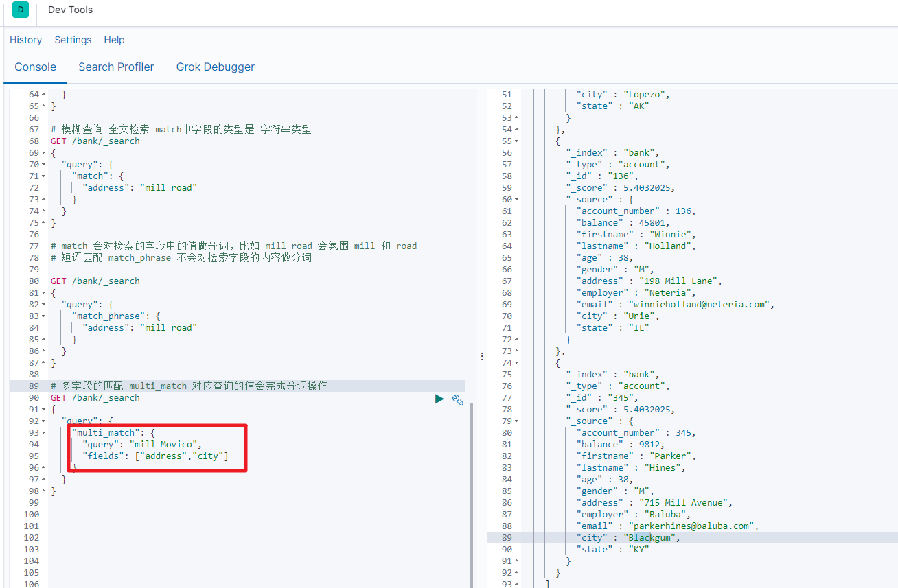Click the comment on editor line 77
The width and height of the screenshot is (898, 588).
point(234,246)
